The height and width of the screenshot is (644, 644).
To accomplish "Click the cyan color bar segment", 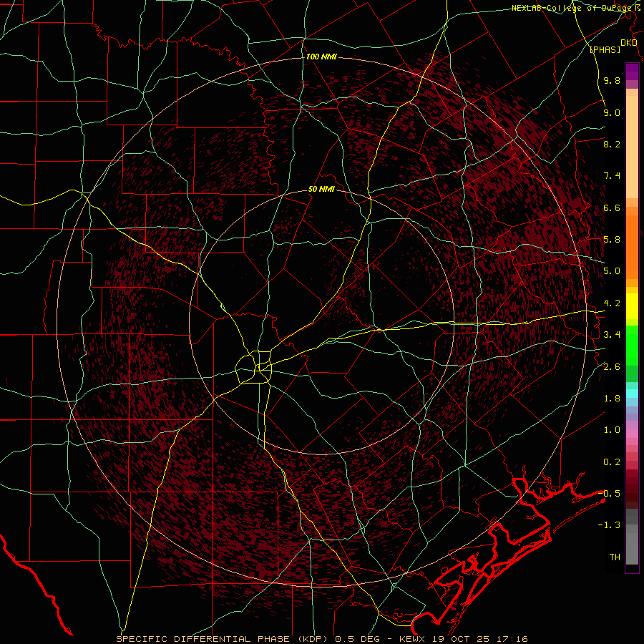I will point(632,394).
